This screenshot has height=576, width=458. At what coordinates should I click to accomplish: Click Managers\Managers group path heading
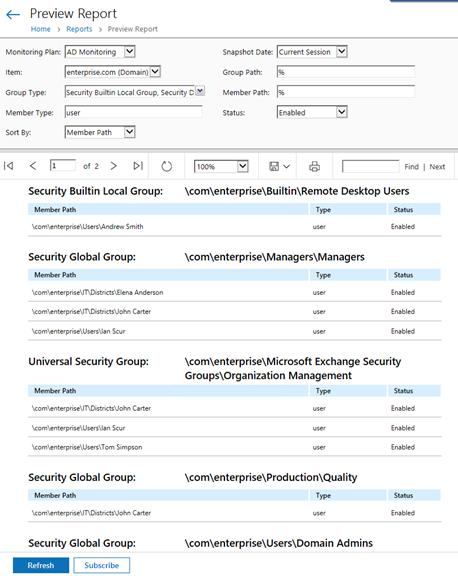274,257
